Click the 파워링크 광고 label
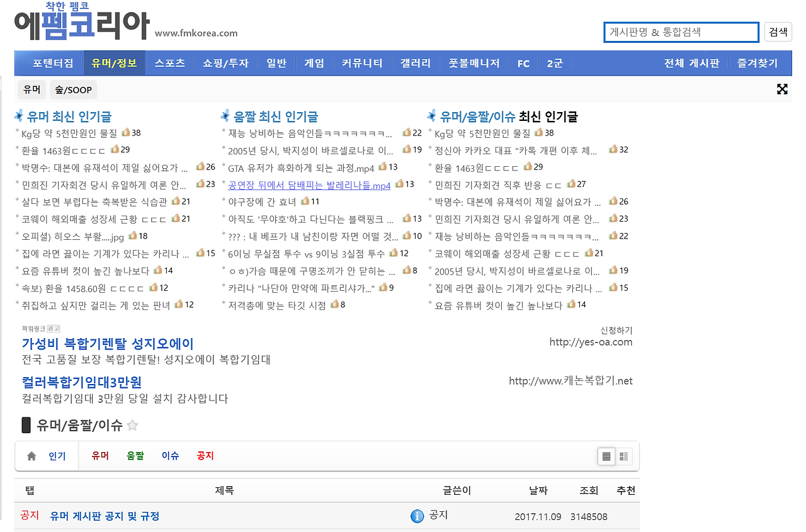This screenshot has width=806, height=532. point(41,329)
